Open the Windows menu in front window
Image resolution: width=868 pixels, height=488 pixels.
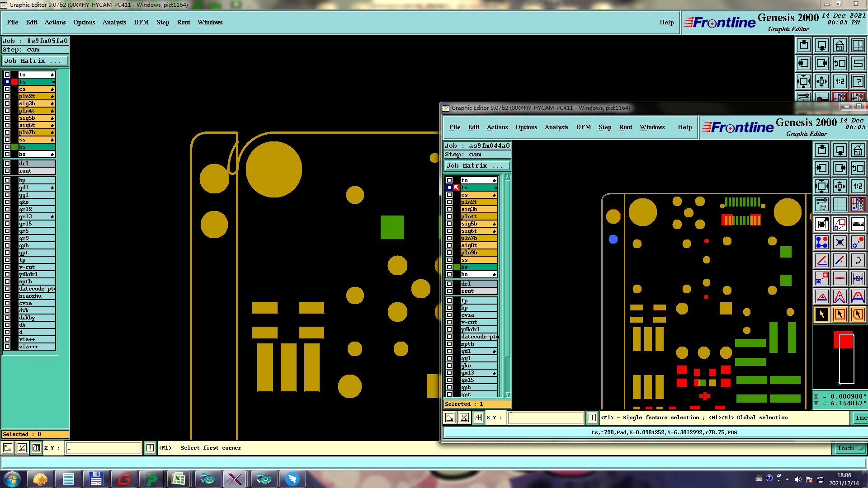[x=652, y=127]
